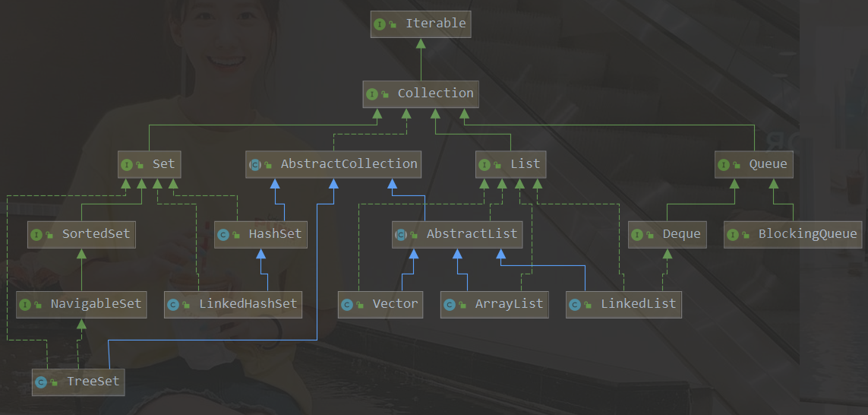Click the SortedSet node

81,234
